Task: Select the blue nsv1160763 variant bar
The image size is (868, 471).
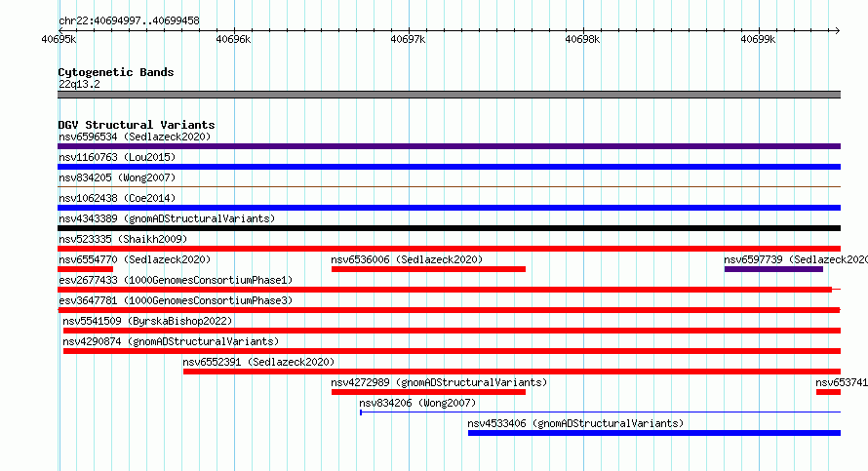Action: tap(449, 167)
